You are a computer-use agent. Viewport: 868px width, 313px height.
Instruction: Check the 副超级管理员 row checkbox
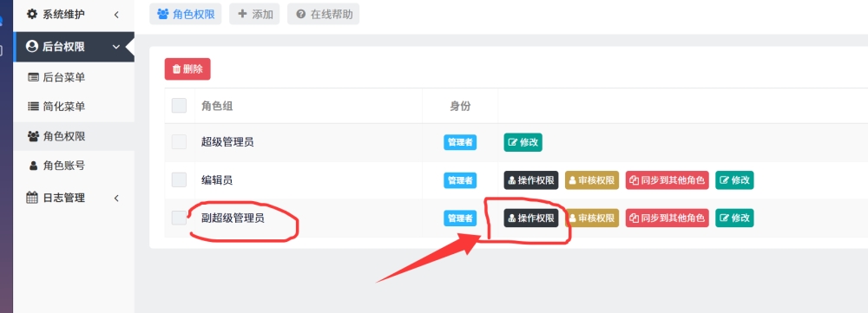(179, 218)
